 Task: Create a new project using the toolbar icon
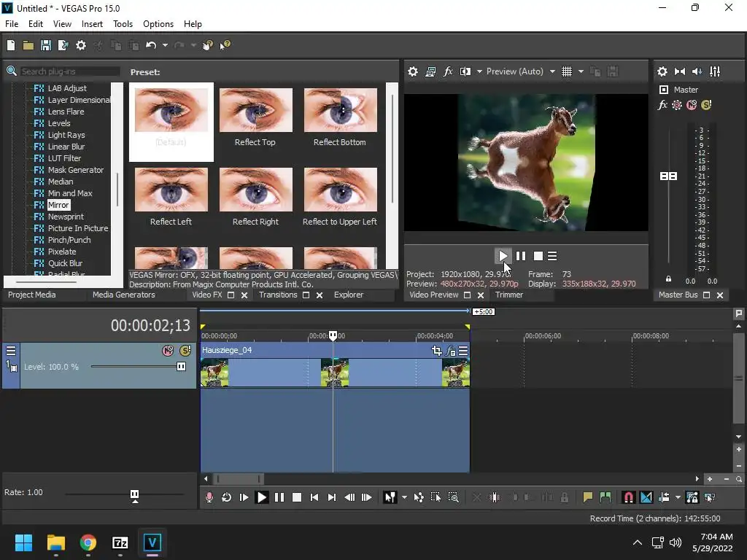[x=11, y=45]
